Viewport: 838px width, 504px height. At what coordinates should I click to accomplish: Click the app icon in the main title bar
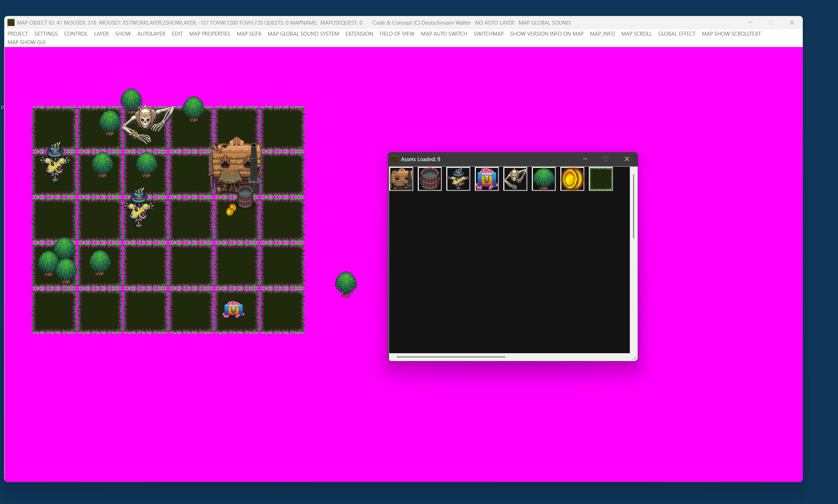pos(11,22)
